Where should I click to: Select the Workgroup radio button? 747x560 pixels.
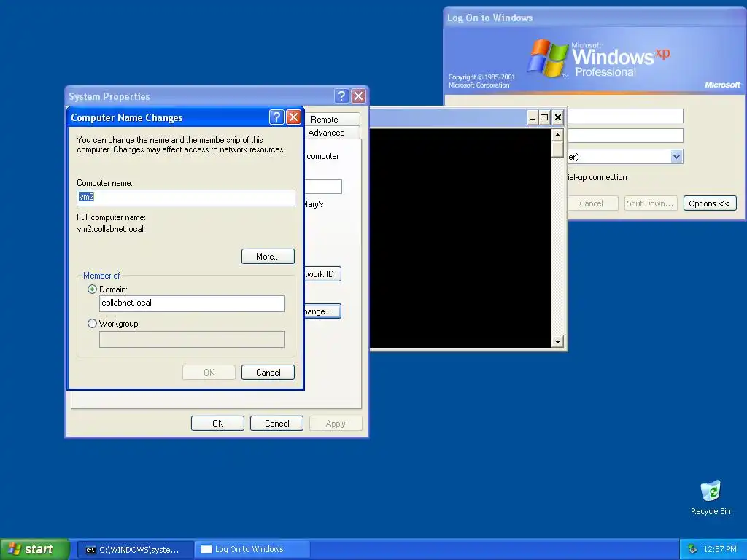(x=92, y=323)
